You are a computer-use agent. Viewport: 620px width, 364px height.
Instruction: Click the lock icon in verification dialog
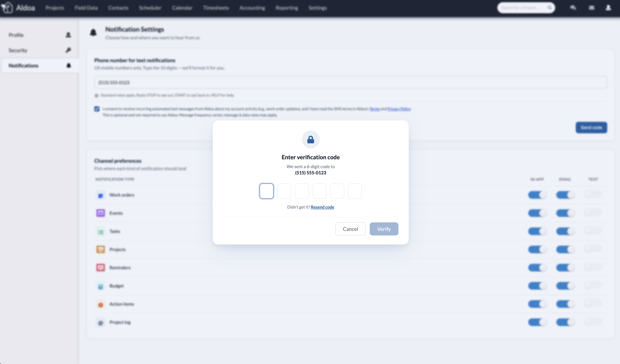(x=311, y=139)
